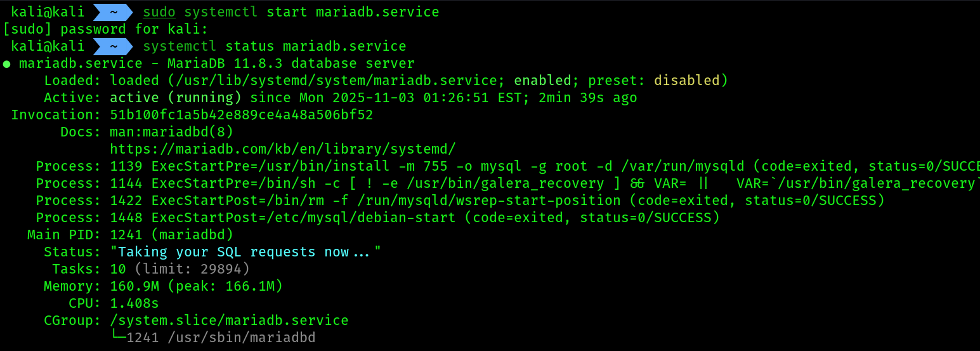Viewport: 980px width, 351px height.
Task: Click the /usr/sbin/mariadbd process path
Action: point(242,338)
